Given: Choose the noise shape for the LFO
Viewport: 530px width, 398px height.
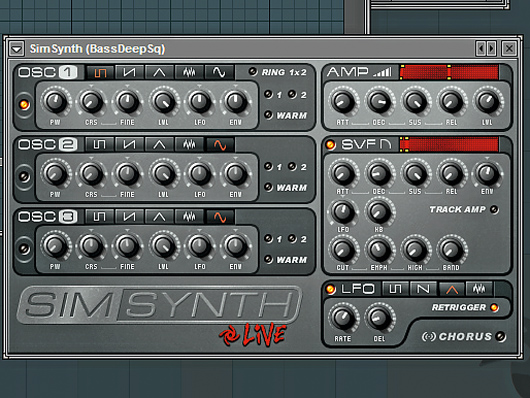Looking at the screenshot, I should point(479,289).
